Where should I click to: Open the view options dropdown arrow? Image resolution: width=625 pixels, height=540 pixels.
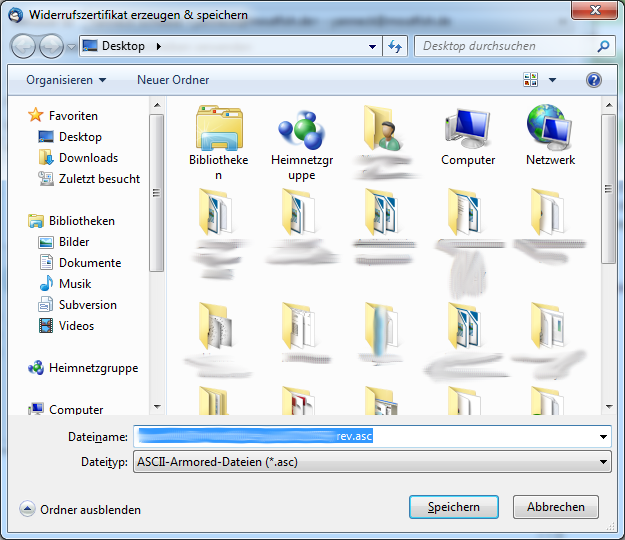point(552,80)
